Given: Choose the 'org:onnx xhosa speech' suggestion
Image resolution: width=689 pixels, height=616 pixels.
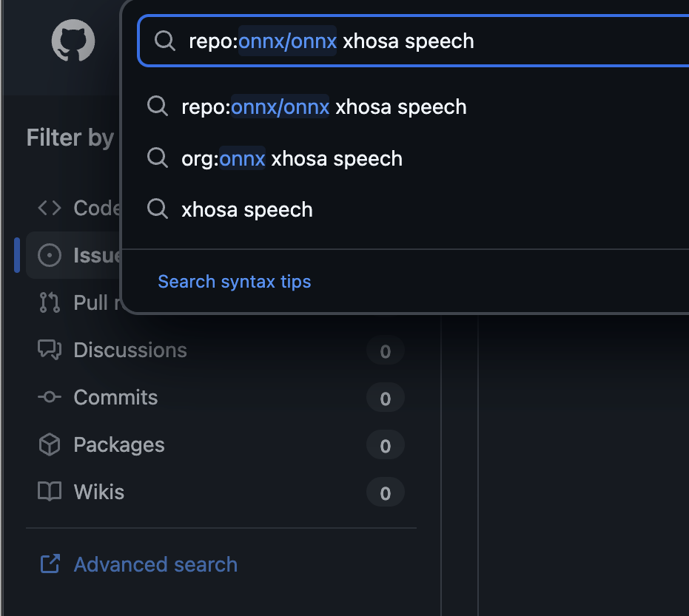Looking at the screenshot, I should pos(292,158).
